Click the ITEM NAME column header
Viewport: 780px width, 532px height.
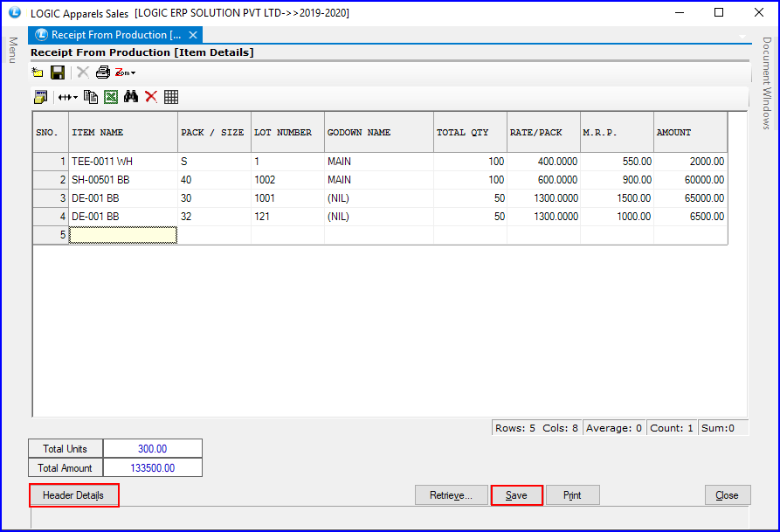tap(123, 133)
